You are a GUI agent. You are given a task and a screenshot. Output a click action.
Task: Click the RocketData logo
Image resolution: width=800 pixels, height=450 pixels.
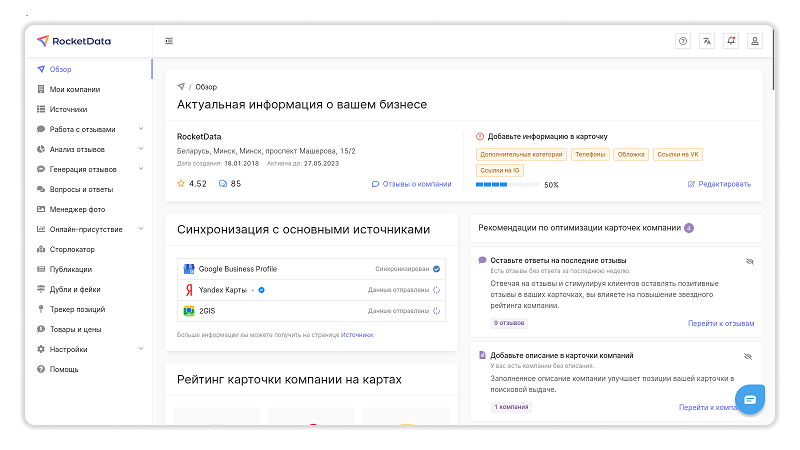(x=74, y=41)
